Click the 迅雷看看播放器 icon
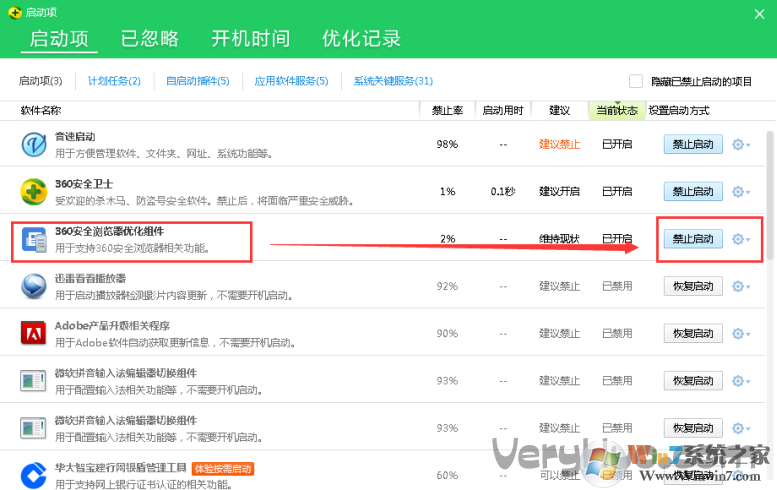 tap(34, 287)
